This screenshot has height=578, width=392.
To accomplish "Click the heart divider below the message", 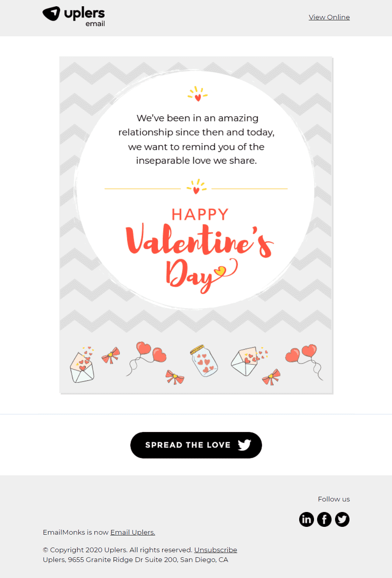I will pyautogui.click(x=196, y=187).
